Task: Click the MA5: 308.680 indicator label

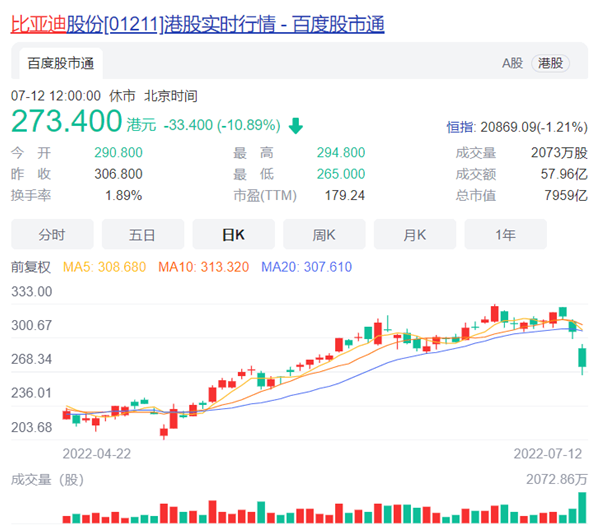Action: 104,267
